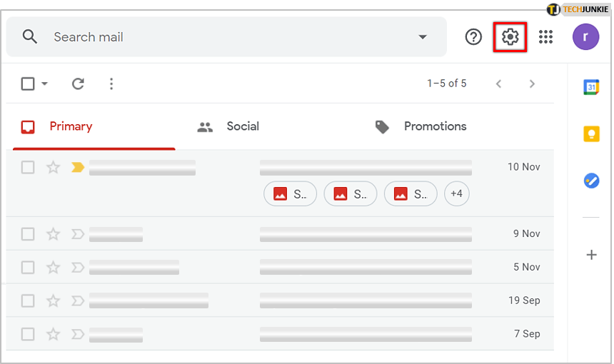614x364 pixels.
Task: Open Google Keep in side panel
Action: [x=591, y=134]
